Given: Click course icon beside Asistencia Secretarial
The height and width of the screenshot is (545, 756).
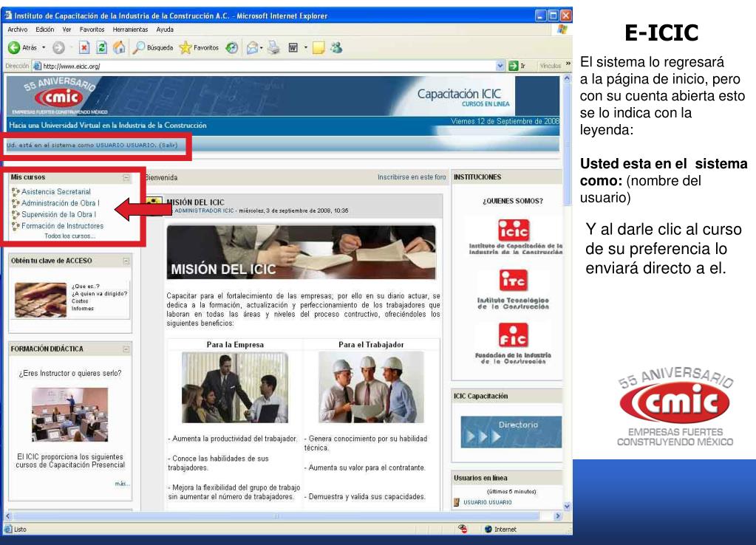Looking at the screenshot, I should tap(16, 192).
